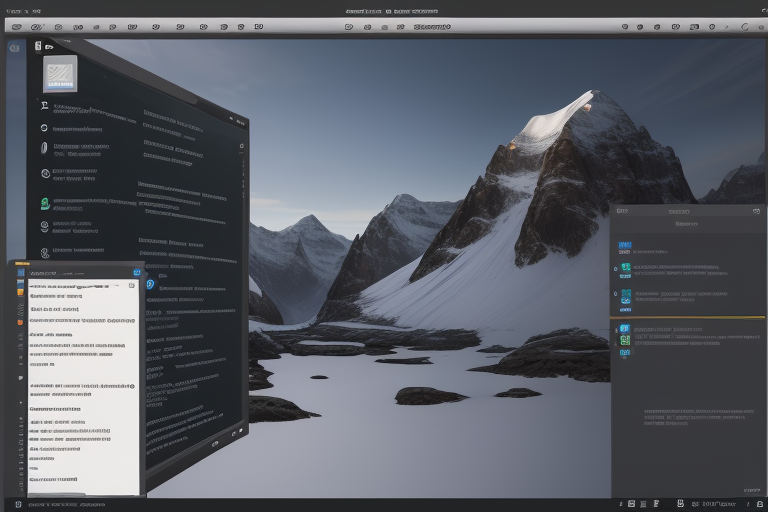Toggle the first green icon in the right panel
This screenshot has height=512, width=768.
625,268
